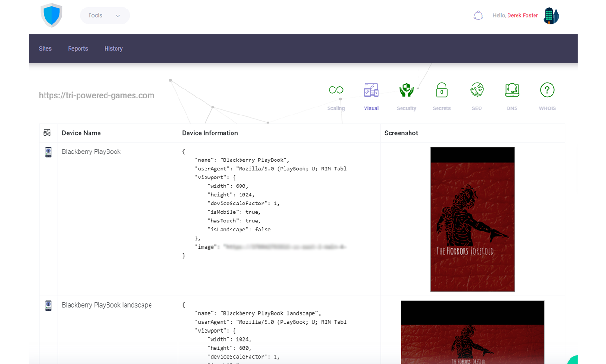Viewport: 606px width, 364px height.
Task: Open the Scaling tool
Action: tap(336, 95)
